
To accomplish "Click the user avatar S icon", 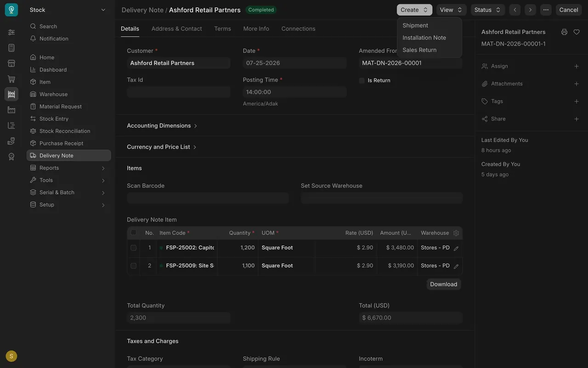I will point(11,356).
